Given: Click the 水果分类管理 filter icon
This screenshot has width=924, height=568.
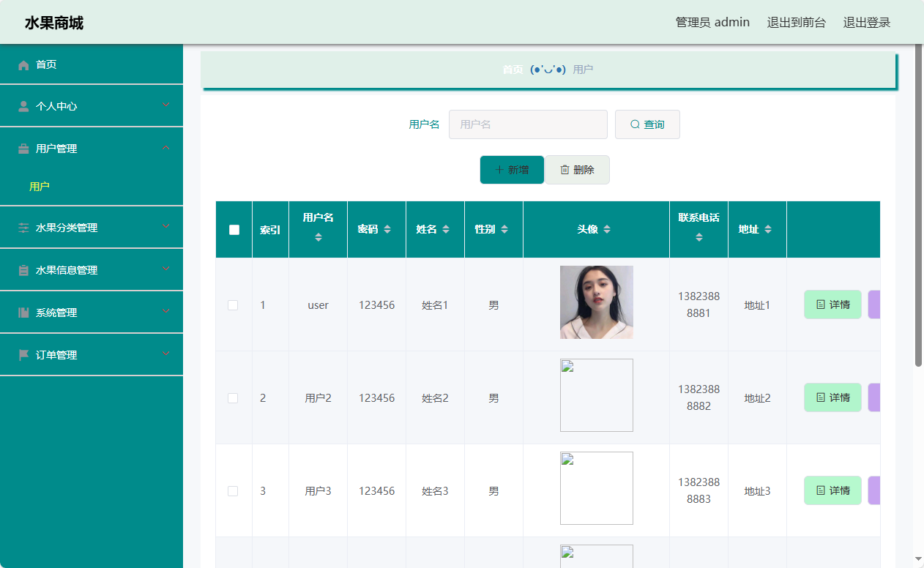Looking at the screenshot, I should pos(23,227).
